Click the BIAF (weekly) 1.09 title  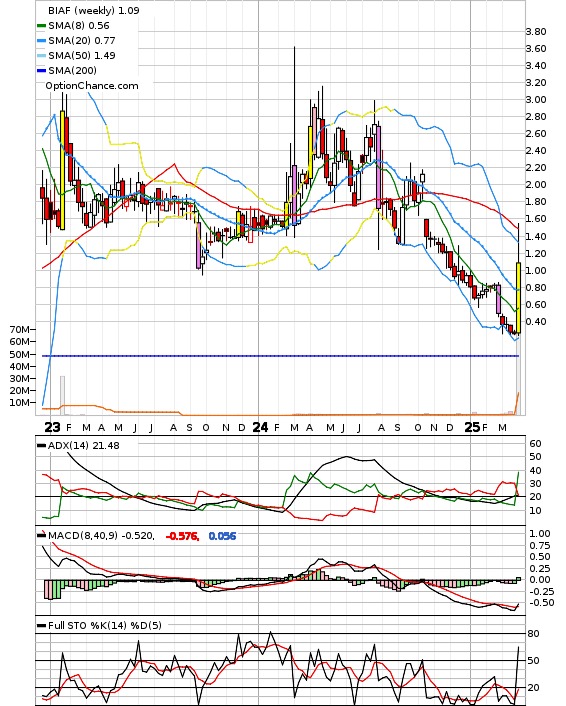[x=94, y=10]
